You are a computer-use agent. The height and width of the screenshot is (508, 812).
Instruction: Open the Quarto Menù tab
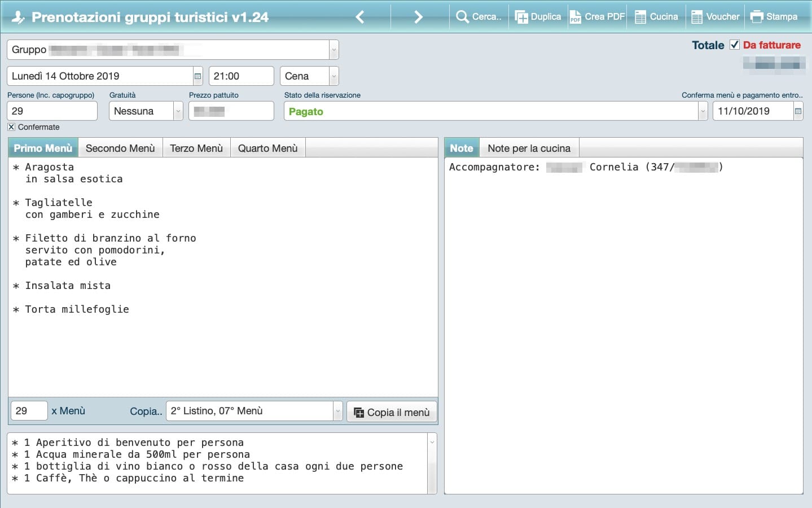pyautogui.click(x=267, y=148)
